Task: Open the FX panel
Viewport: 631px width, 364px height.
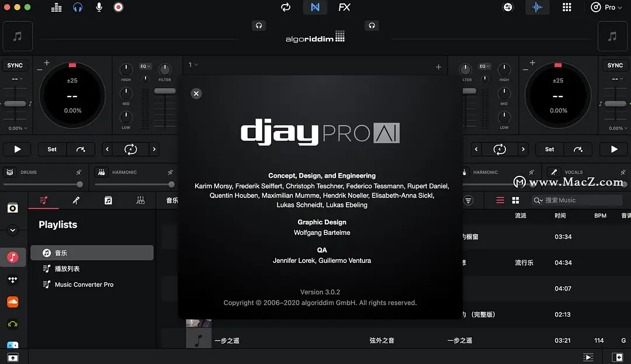Action: click(345, 7)
